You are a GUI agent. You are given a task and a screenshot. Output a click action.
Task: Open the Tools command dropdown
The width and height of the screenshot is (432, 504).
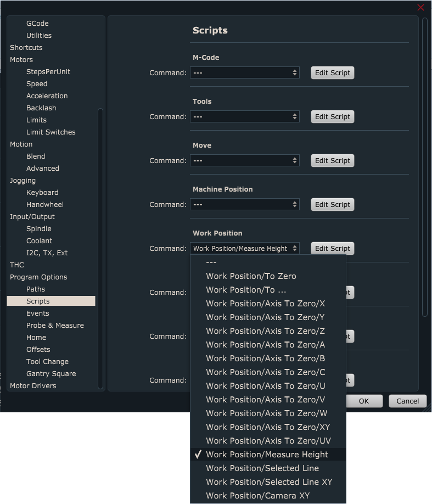click(244, 117)
